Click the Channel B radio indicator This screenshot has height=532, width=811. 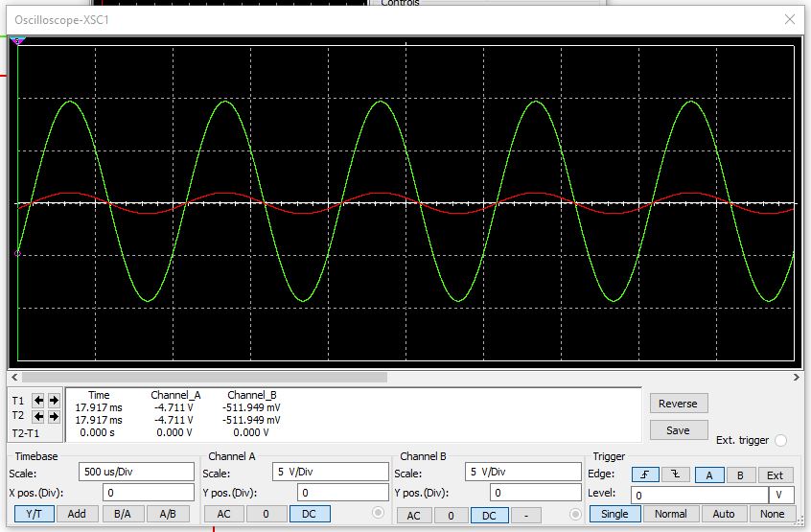[x=575, y=514]
